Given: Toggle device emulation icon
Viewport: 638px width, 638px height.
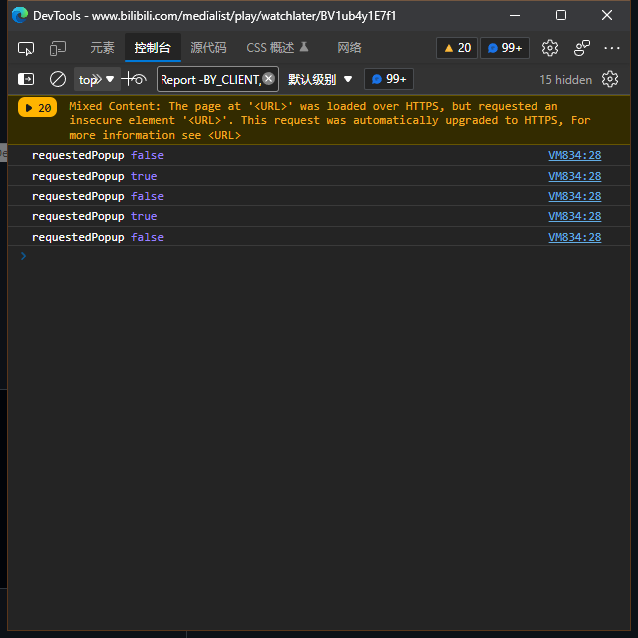Looking at the screenshot, I should point(58,48).
